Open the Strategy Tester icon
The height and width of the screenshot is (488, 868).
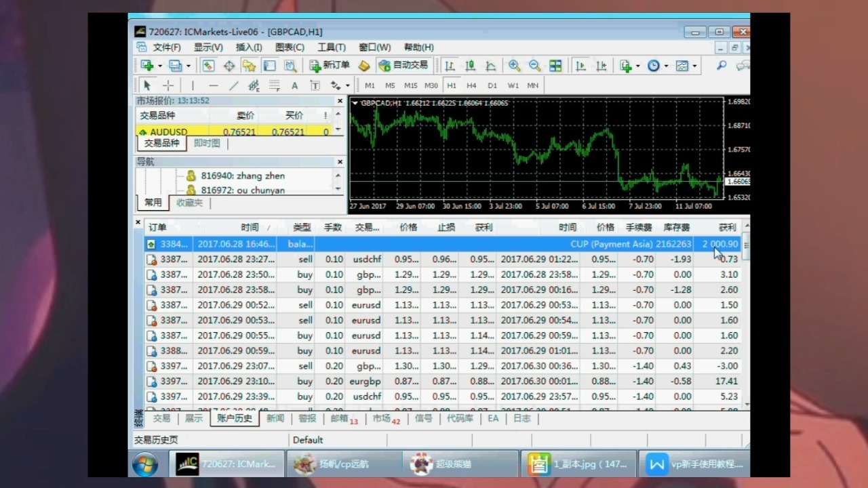click(x=290, y=66)
